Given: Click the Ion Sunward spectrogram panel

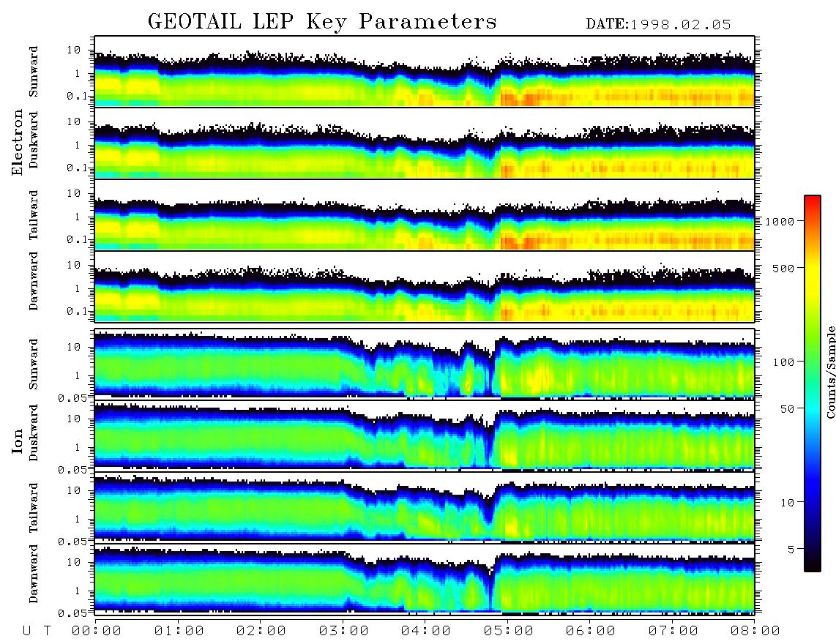Looking at the screenshot, I should click(425, 364).
